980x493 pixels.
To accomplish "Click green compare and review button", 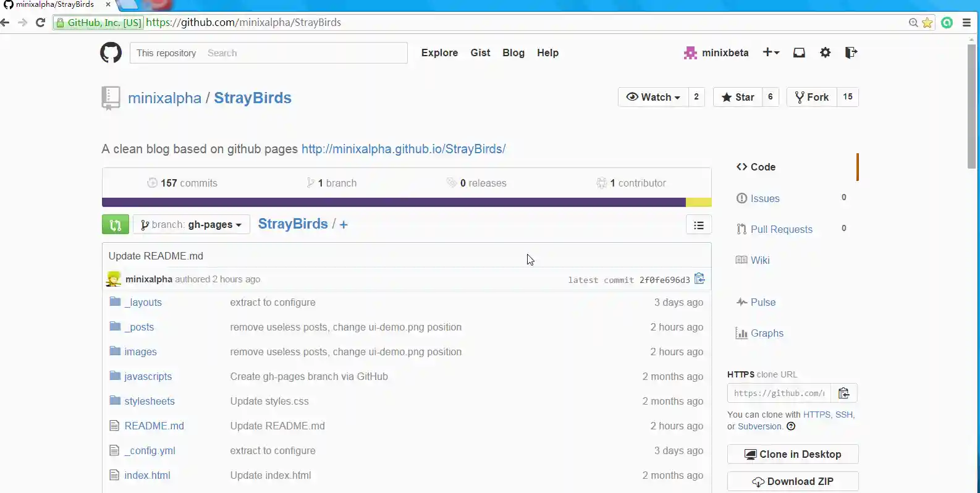I will [116, 224].
